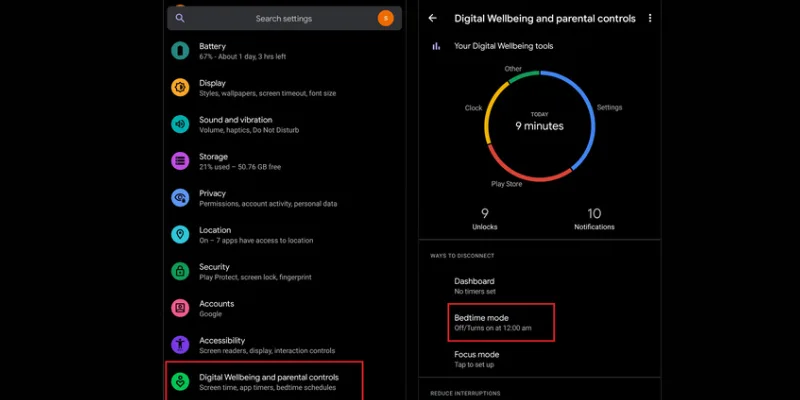The width and height of the screenshot is (800, 400).
Task: Click the Security lock icon
Action: (180, 271)
